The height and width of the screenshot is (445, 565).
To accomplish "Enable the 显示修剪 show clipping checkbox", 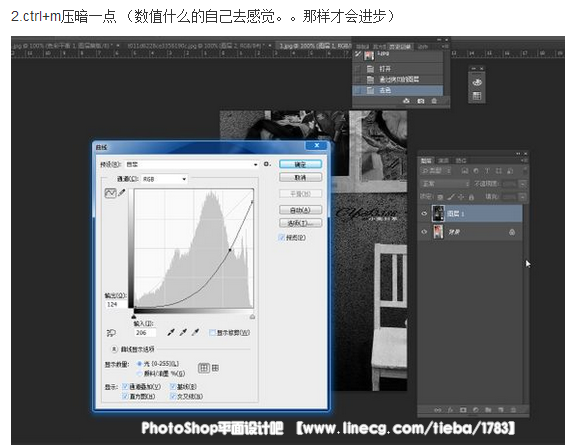I will tap(212, 333).
